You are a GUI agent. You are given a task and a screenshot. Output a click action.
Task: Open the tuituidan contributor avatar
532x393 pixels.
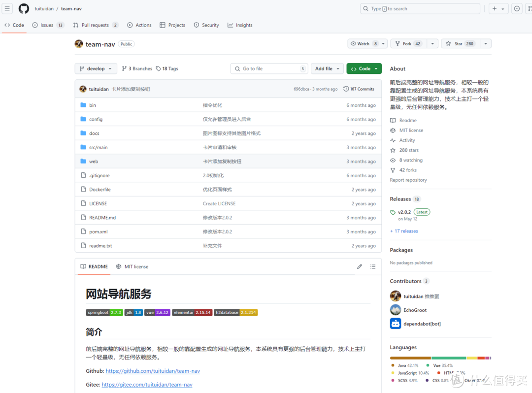pos(396,296)
